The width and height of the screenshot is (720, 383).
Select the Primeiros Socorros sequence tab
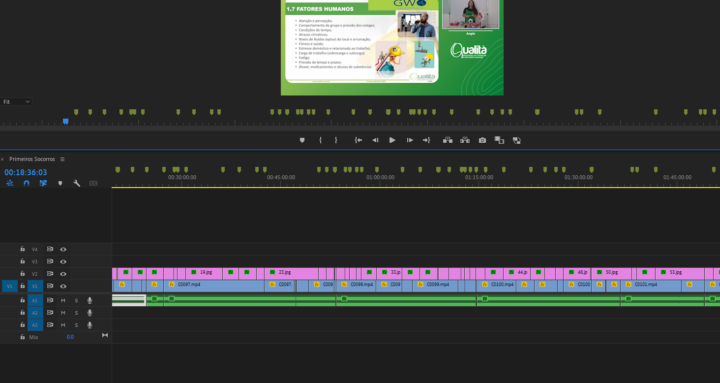[x=32, y=159]
